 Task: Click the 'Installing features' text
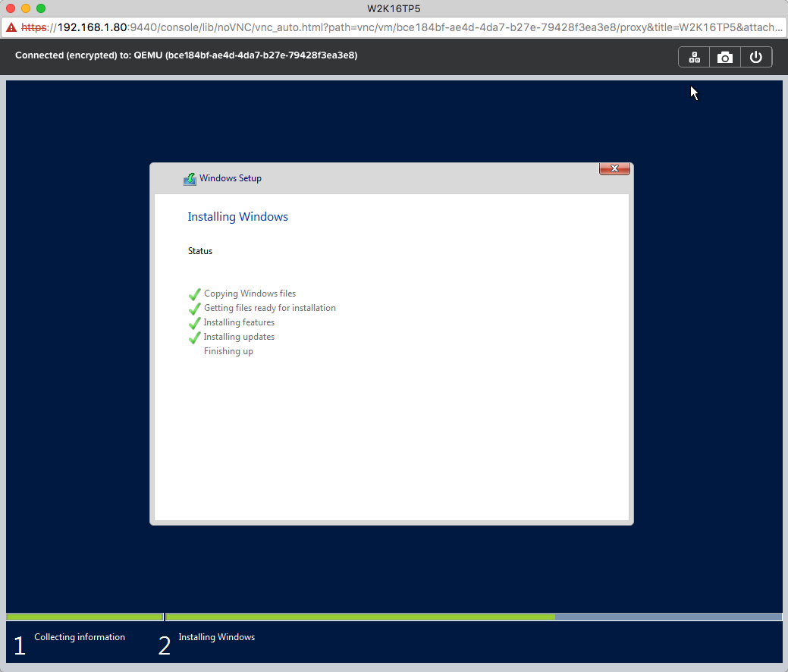click(239, 322)
